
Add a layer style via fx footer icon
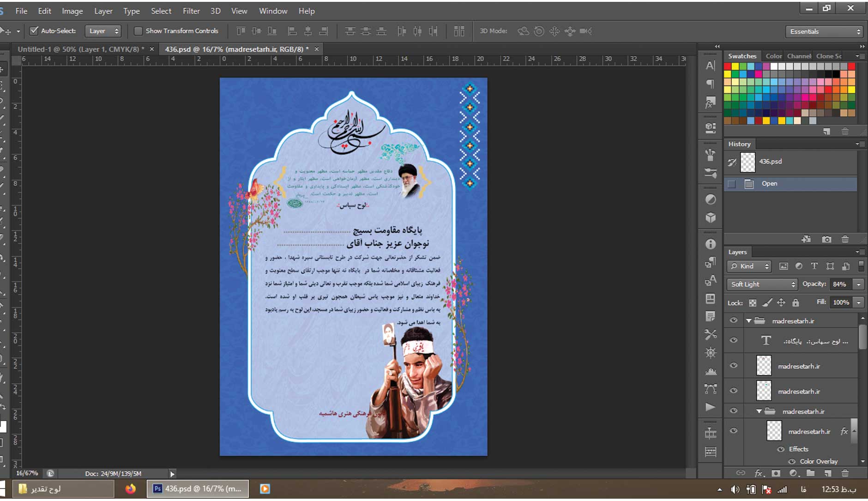coord(759,473)
